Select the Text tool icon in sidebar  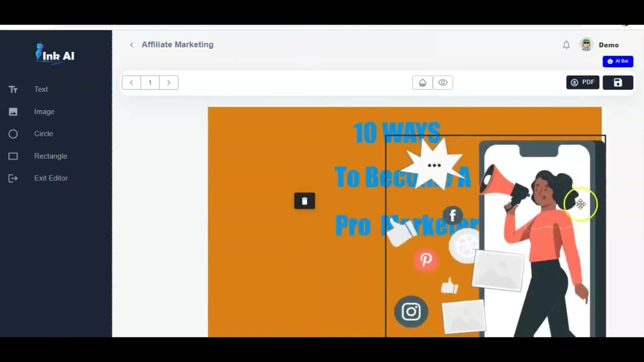point(13,89)
